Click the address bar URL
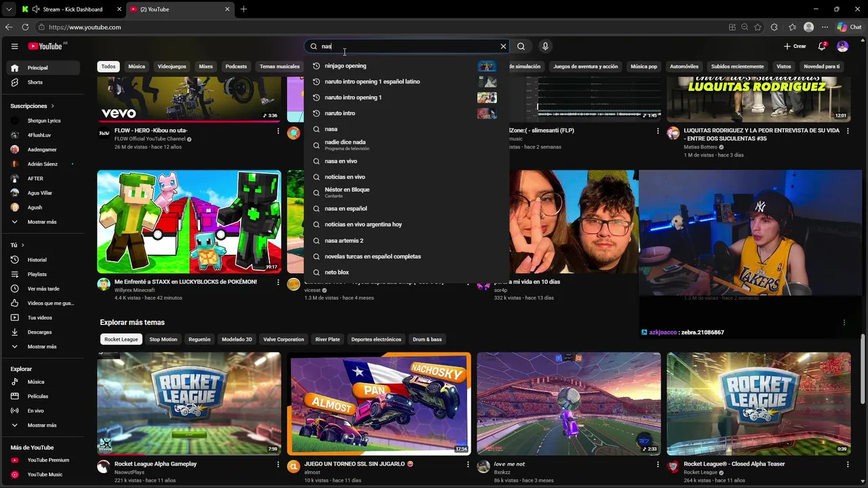Image resolution: width=868 pixels, height=488 pixels. tap(85, 27)
